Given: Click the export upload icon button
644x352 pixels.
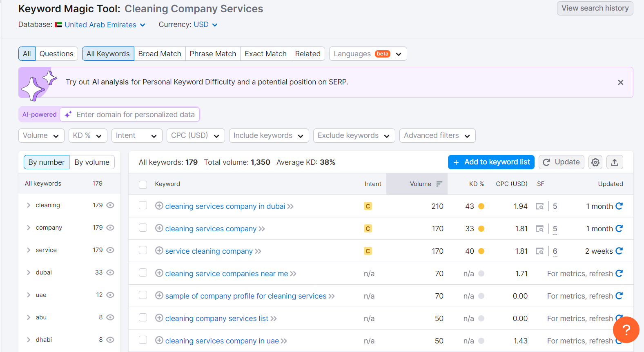Looking at the screenshot, I should pyautogui.click(x=615, y=162).
